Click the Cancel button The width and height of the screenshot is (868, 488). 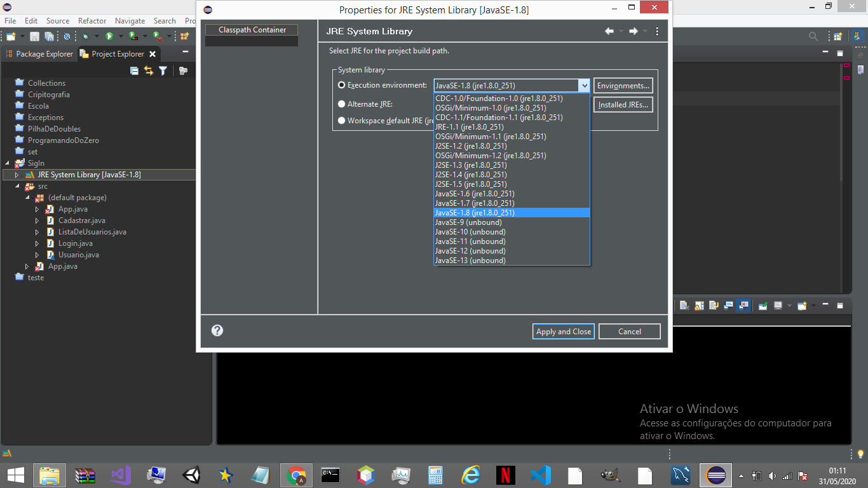click(x=630, y=331)
